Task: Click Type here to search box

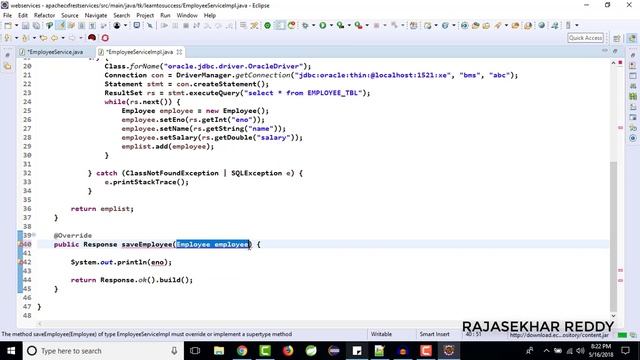Action: click(x=102, y=351)
